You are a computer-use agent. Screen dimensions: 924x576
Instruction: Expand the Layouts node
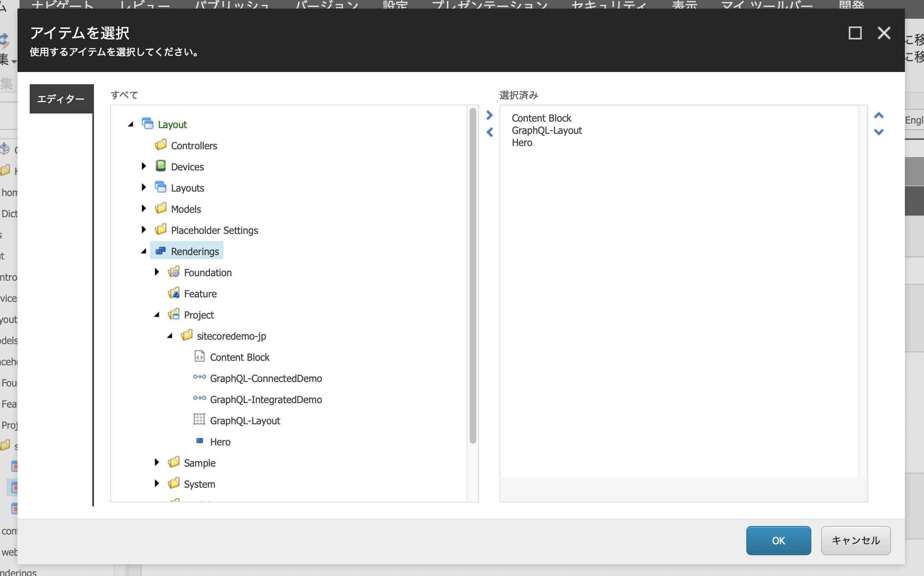click(144, 187)
